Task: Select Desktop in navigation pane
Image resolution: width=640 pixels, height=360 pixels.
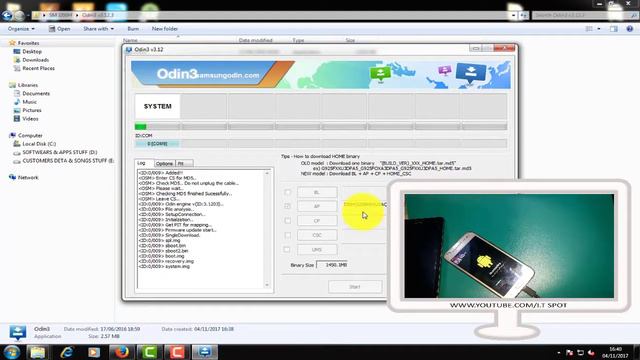Action: (32, 51)
